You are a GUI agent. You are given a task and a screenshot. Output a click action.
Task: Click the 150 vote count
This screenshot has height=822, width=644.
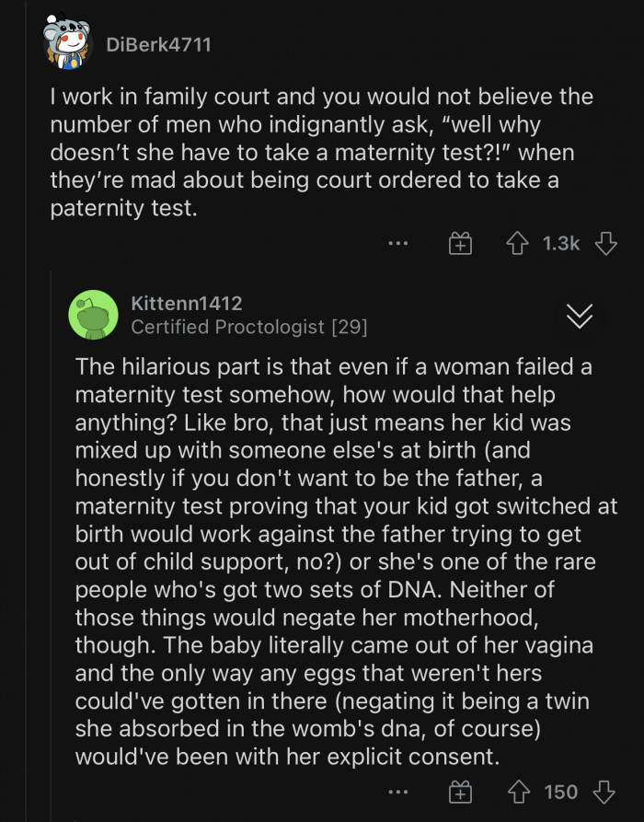(x=561, y=792)
